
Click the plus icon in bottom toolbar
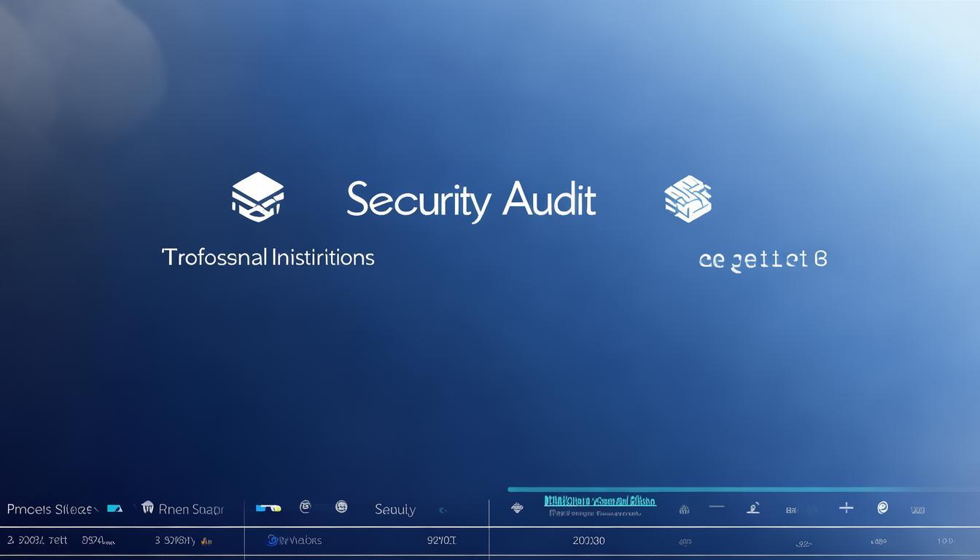846,507
